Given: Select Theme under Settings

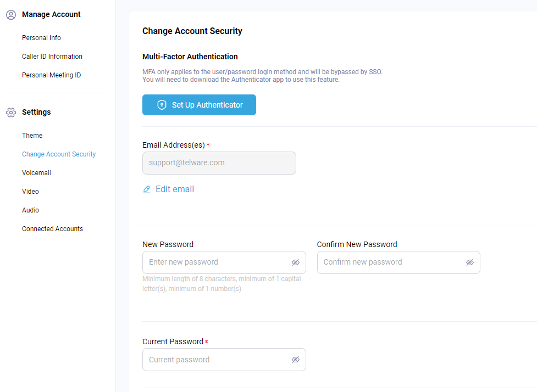Looking at the screenshot, I should [32, 136].
